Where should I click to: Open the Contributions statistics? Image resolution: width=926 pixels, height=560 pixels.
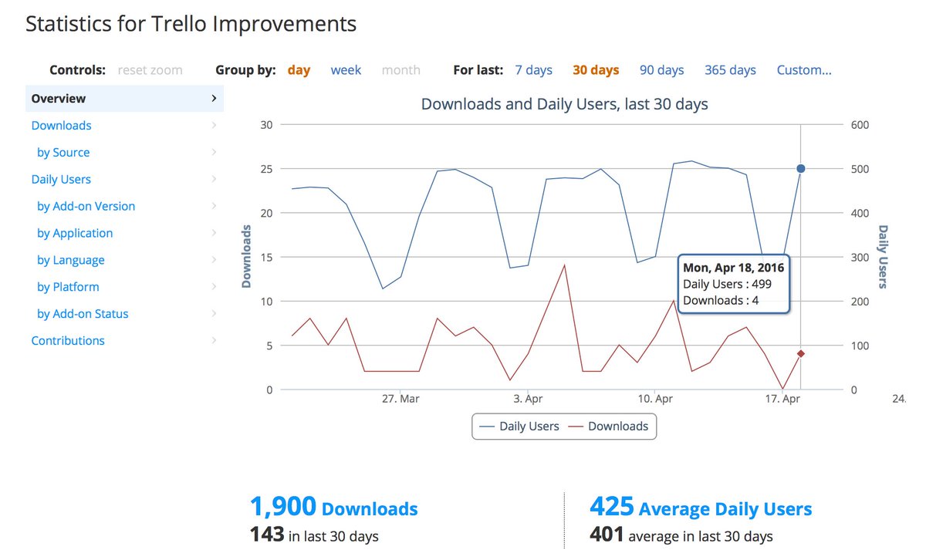[68, 341]
